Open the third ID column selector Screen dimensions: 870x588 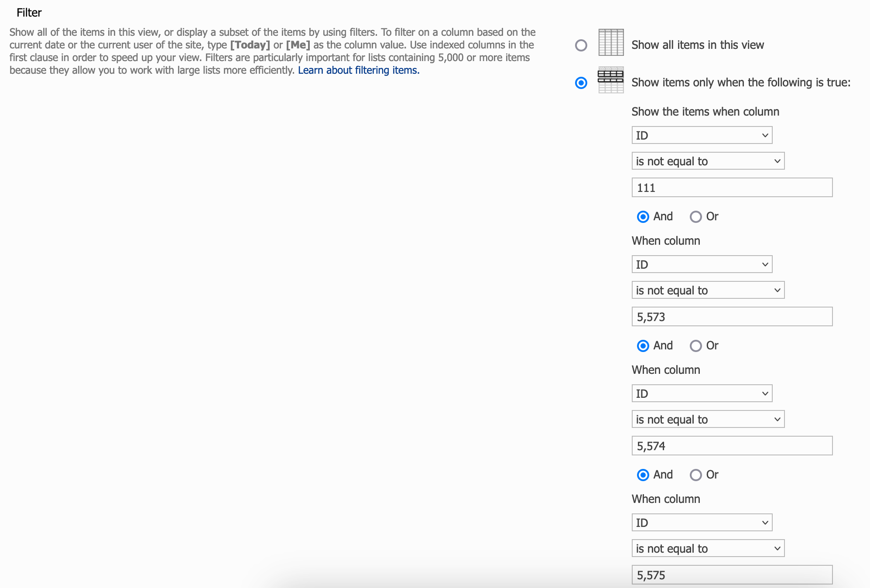701,393
